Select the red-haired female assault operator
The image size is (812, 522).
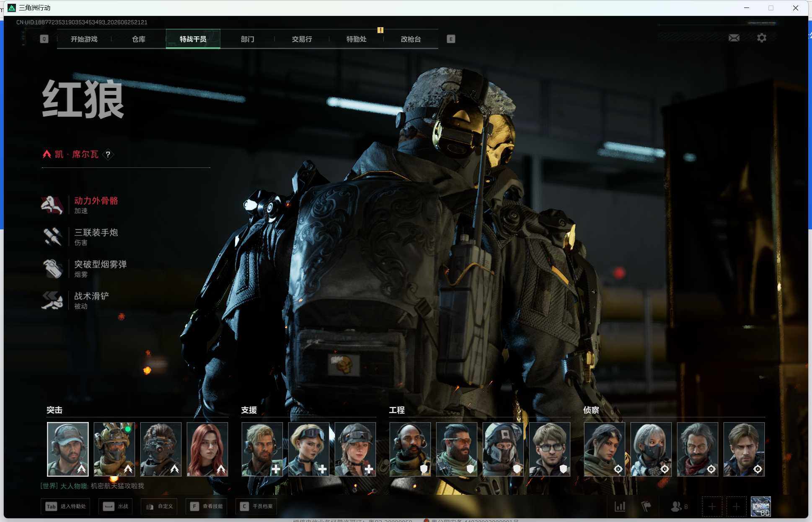click(207, 449)
